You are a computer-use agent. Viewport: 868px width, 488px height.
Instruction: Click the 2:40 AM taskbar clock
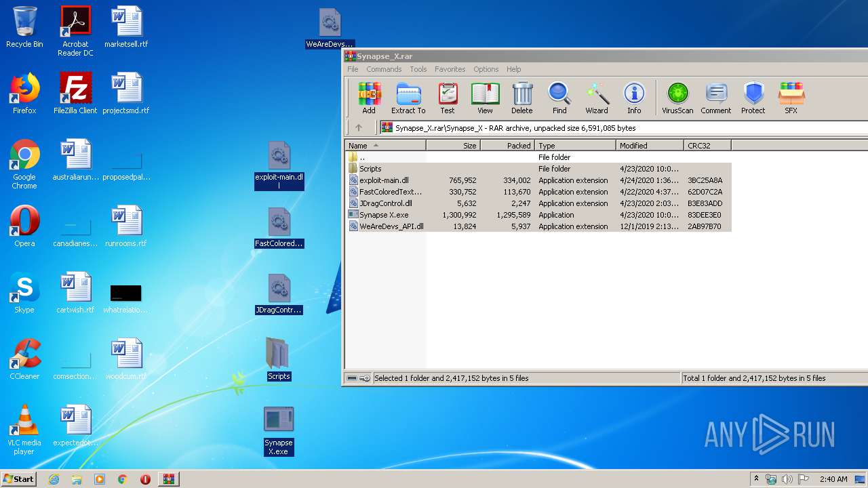point(833,479)
